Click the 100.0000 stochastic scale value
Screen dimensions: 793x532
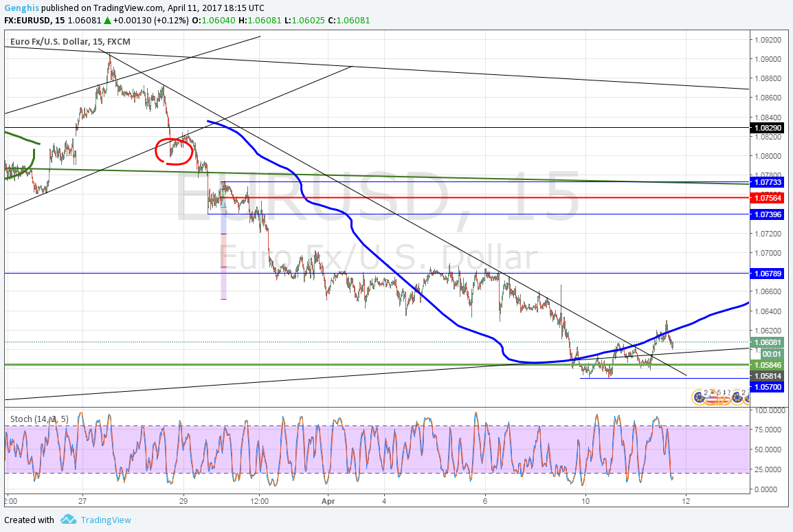coord(770,410)
